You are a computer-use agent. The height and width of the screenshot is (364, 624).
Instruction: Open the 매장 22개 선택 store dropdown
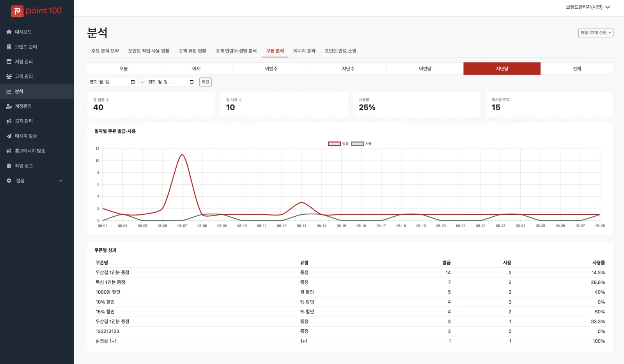(596, 33)
